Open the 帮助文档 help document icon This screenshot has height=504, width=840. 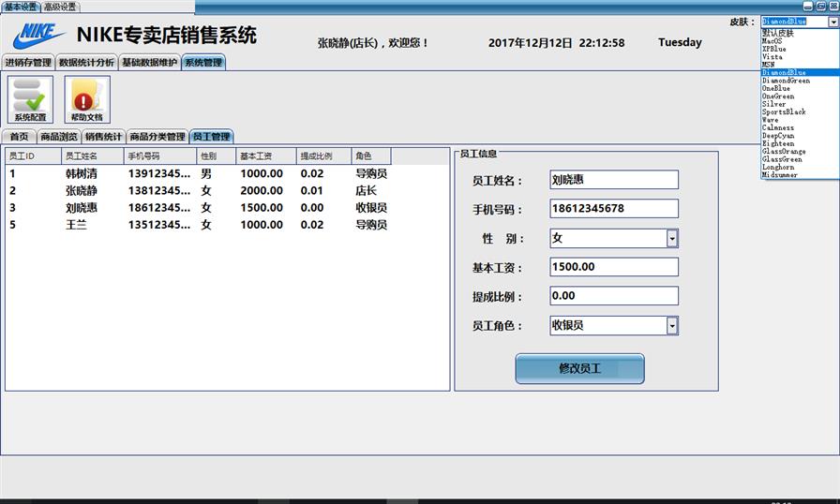(86, 99)
